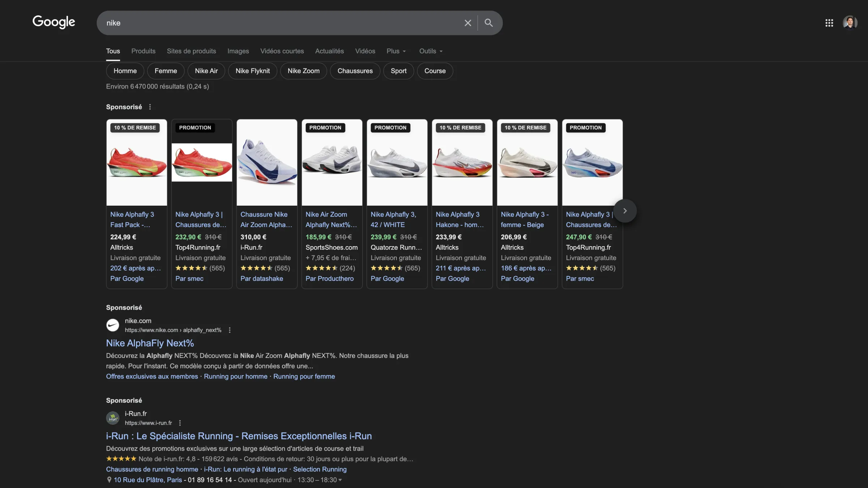The image size is (868, 488).
Task: Open three-dot options next to nike.com URL
Action: 229,330
